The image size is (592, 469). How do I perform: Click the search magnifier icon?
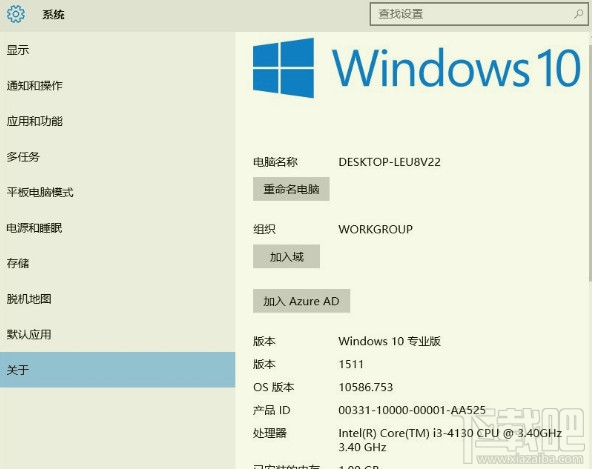pos(578,14)
